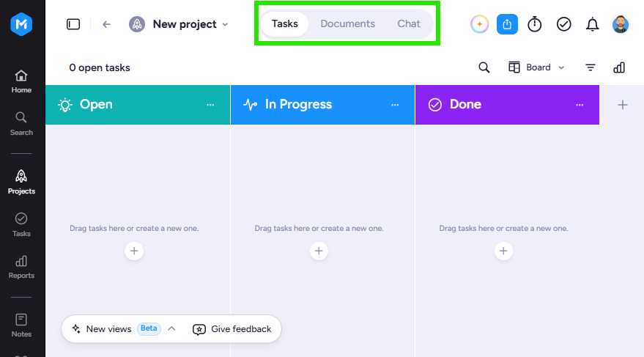This screenshot has height=357, width=644.
Task: Switch to the Tasks tab
Action: coord(284,24)
